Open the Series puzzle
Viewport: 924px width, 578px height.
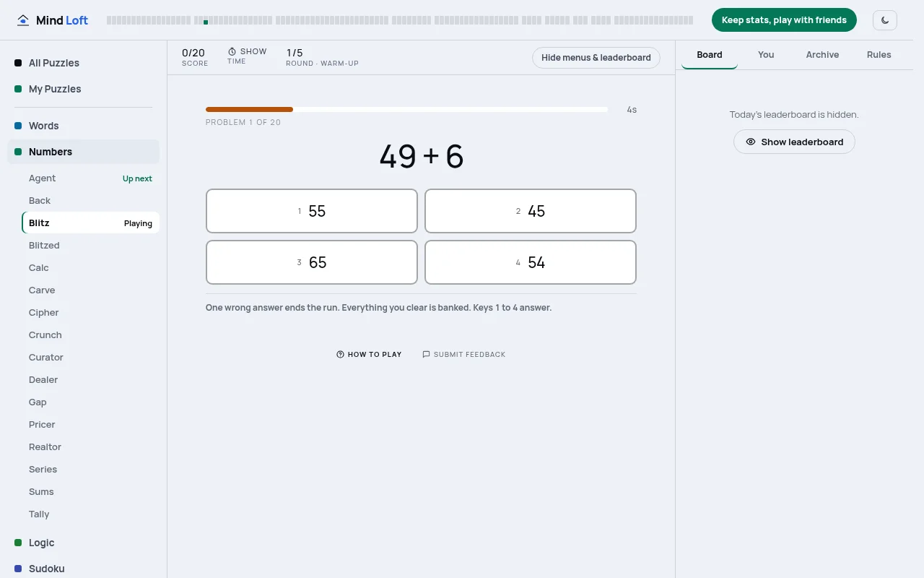point(90,470)
